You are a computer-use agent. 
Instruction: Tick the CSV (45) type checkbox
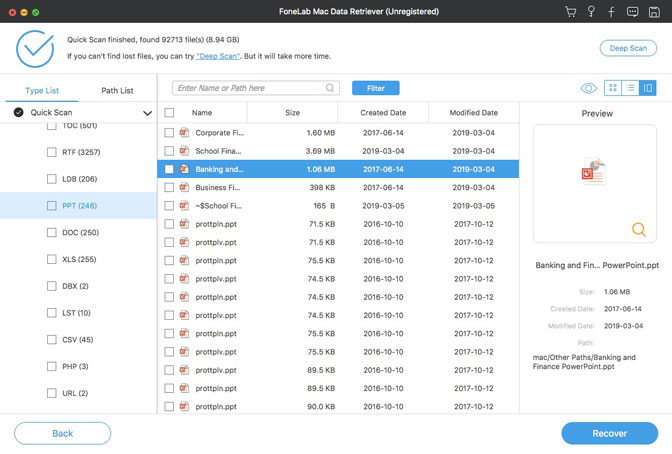pyautogui.click(x=51, y=340)
